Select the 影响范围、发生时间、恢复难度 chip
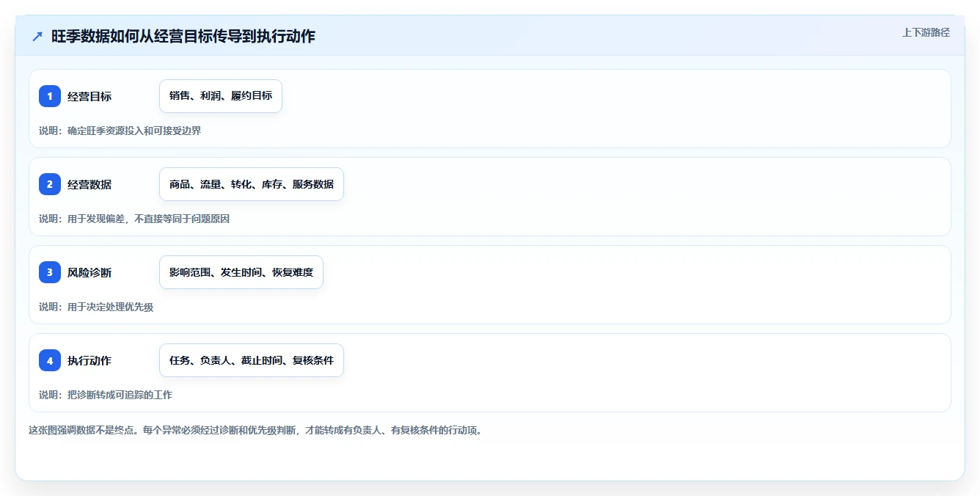 (241, 272)
